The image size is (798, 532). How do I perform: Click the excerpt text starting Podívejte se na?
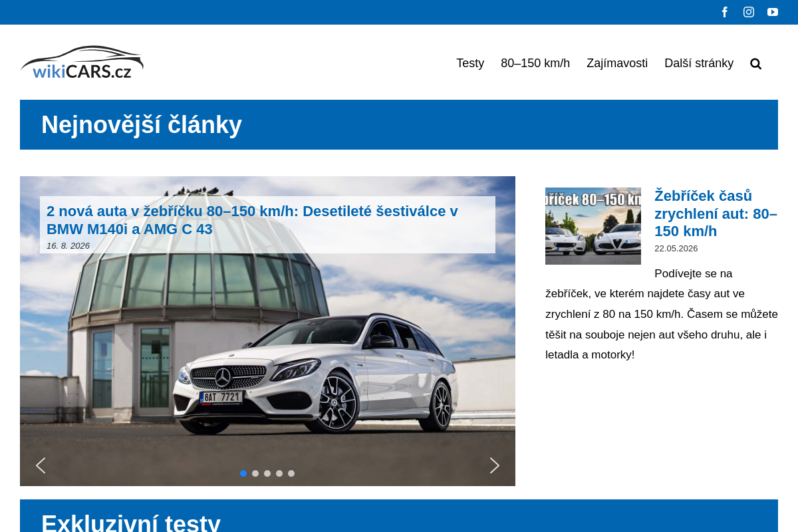point(662,314)
